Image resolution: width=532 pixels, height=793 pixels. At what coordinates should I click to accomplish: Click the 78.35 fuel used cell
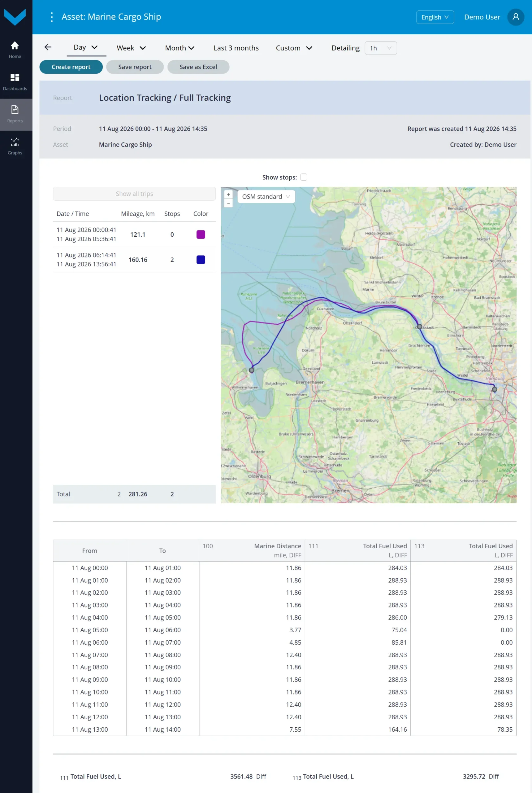coord(505,729)
